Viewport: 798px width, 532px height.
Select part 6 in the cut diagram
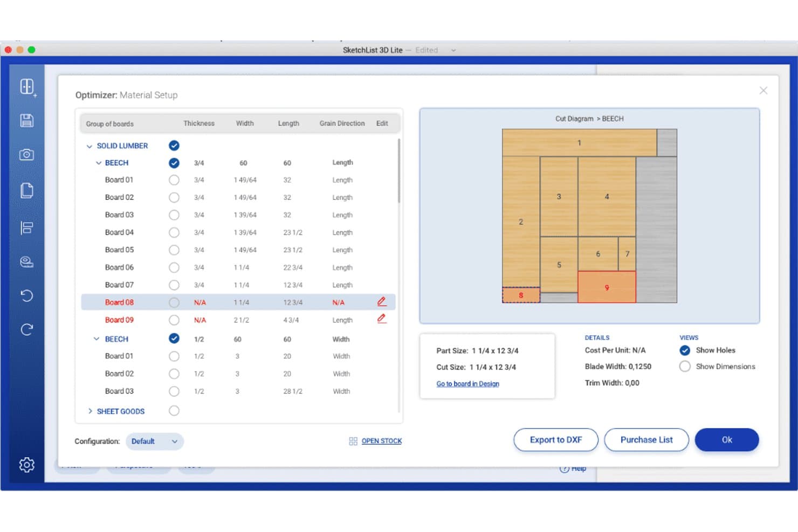(598, 254)
